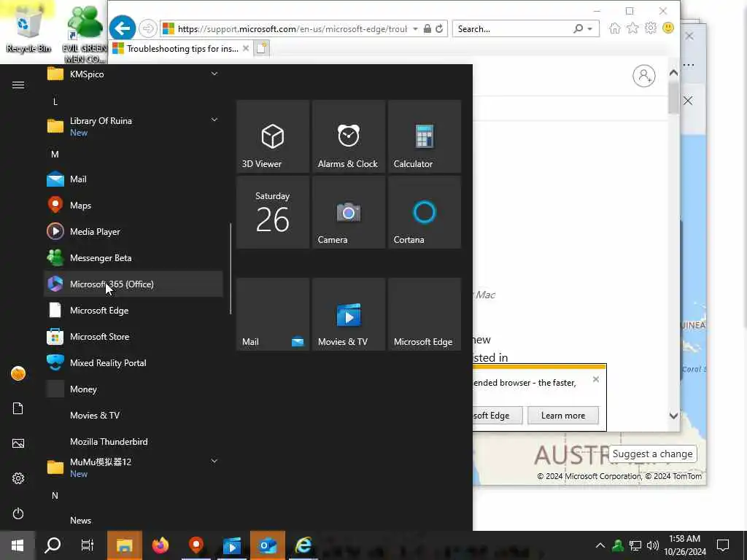Open the Alarms & Clock tile
Image resolution: width=747 pixels, height=560 pixels.
[x=348, y=136]
